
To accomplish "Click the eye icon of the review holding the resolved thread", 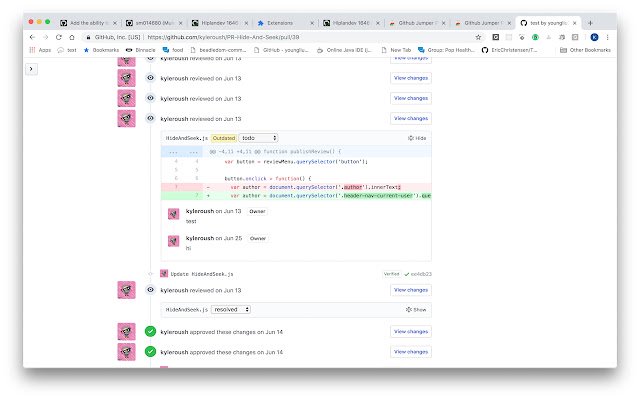I will click(x=151, y=290).
